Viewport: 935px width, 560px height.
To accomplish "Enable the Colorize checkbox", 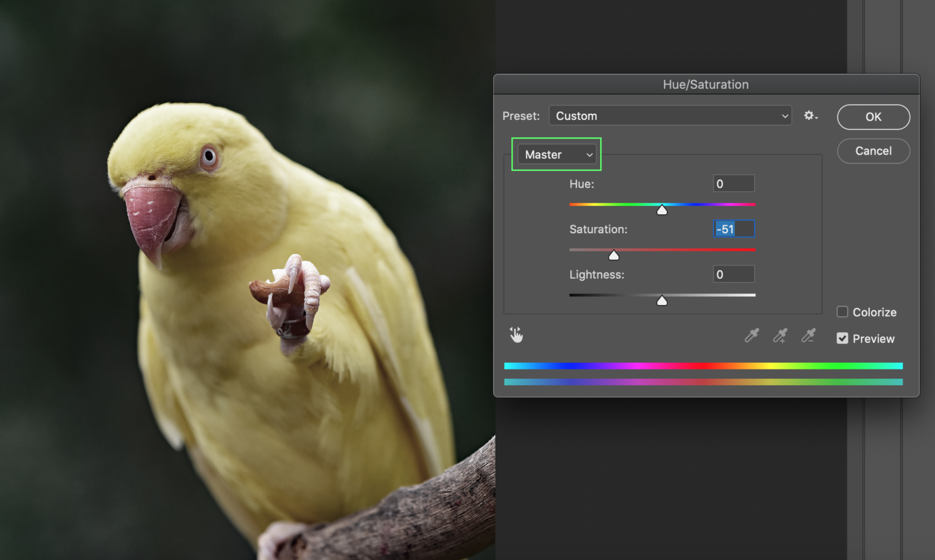I will coord(842,312).
